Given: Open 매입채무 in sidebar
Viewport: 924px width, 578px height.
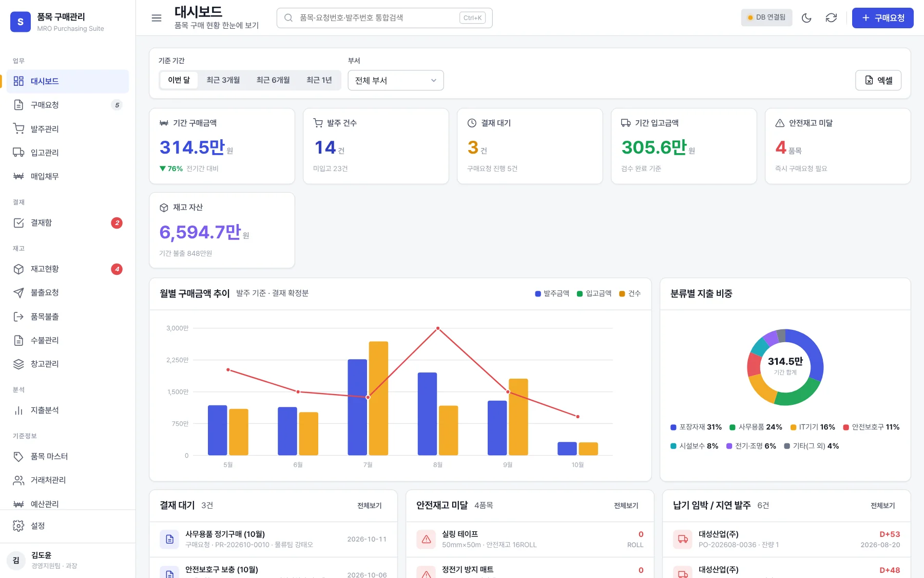Looking at the screenshot, I should 68,176.
